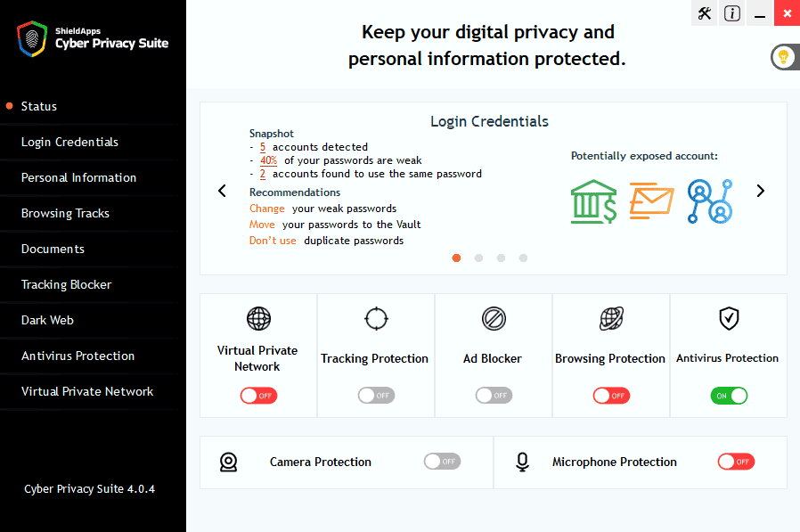The height and width of the screenshot is (532, 800).
Task: Turn on the Virtual Private Network toggle
Action: [258, 395]
